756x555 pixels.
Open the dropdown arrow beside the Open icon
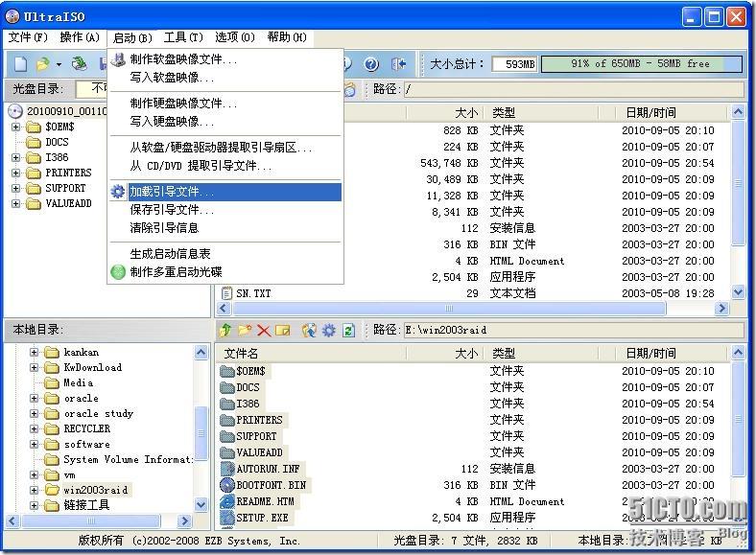59,64
